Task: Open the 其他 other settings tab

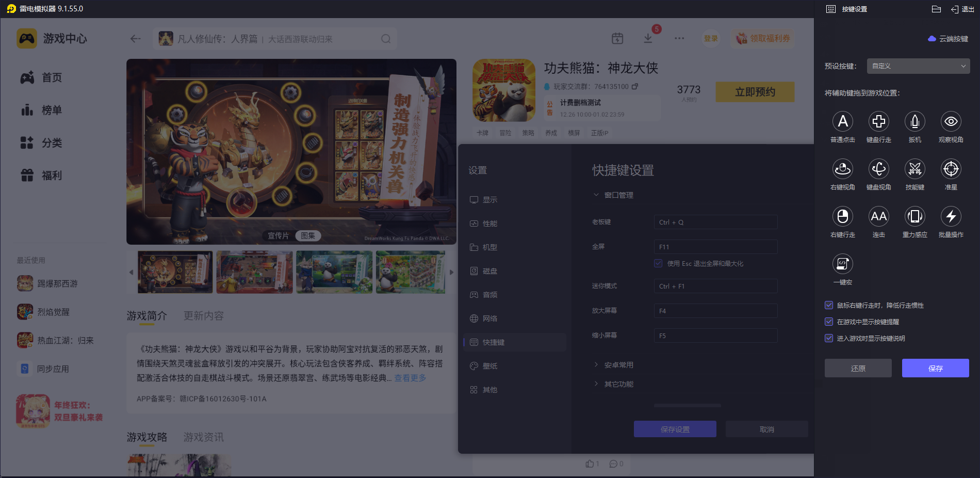Action: (x=515, y=390)
